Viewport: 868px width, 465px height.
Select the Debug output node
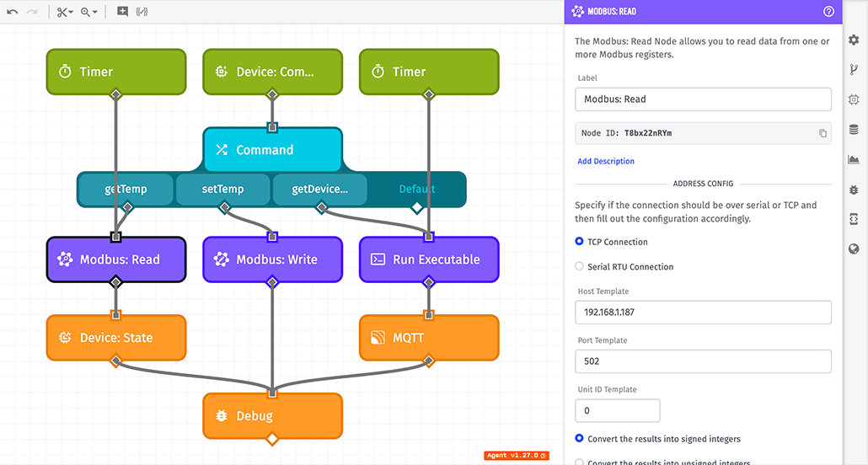[x=272, y=416]
